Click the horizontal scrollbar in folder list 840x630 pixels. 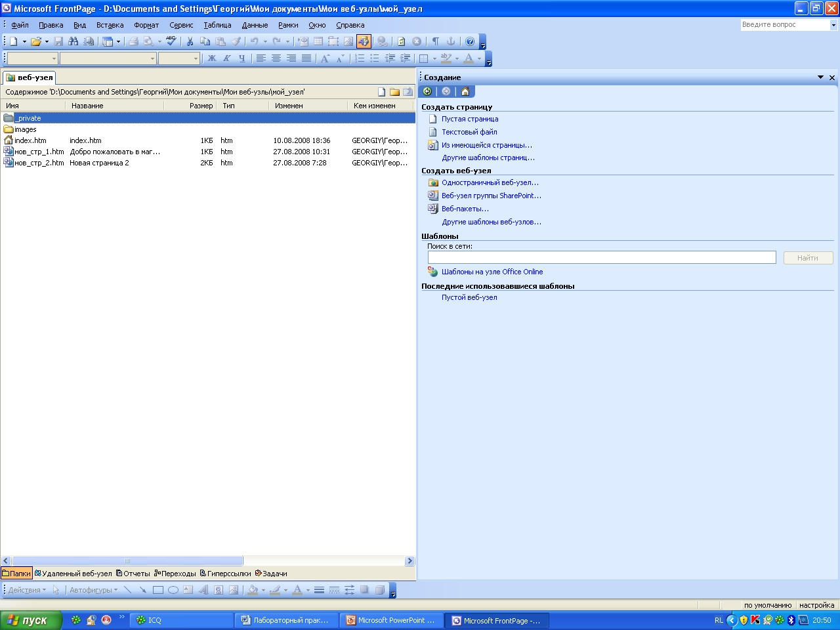[x=207, y=561]
